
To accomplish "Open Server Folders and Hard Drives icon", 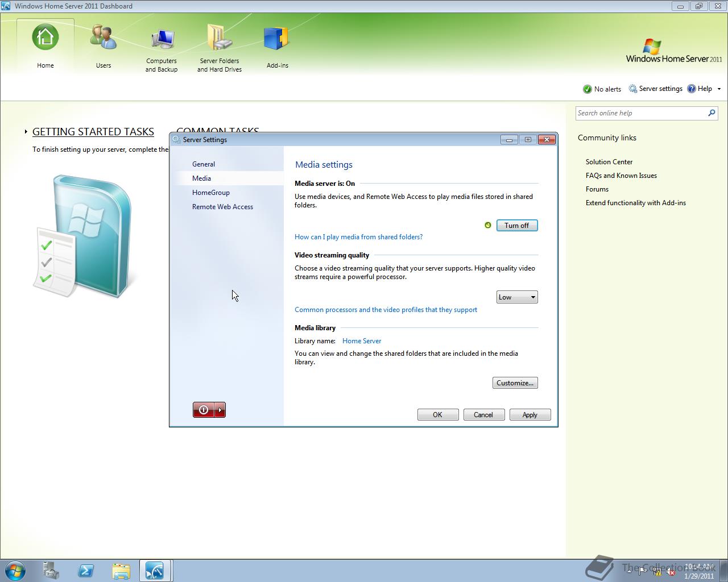I will pos(220,38).
